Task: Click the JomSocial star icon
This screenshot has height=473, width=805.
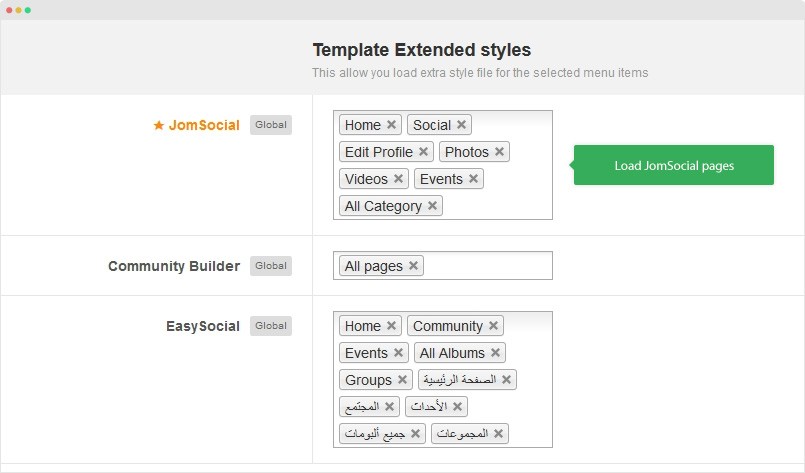Action: (158, 126)
